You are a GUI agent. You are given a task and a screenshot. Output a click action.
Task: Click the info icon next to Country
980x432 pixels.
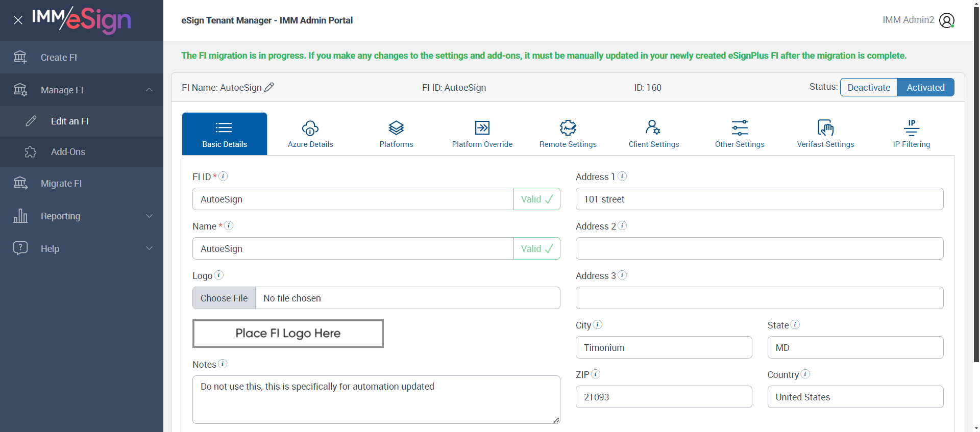click(805, 374)
